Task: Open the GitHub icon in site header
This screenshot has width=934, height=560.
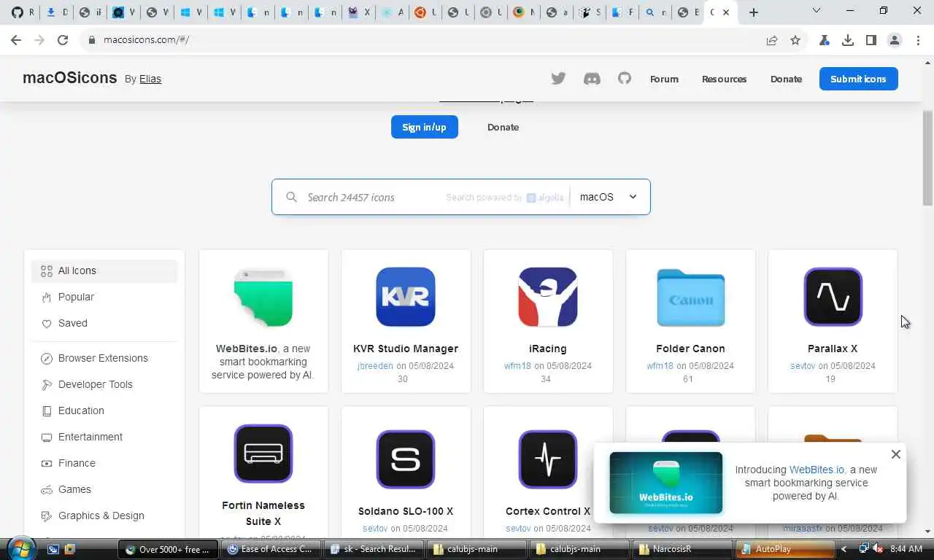Action: point(625,78)
